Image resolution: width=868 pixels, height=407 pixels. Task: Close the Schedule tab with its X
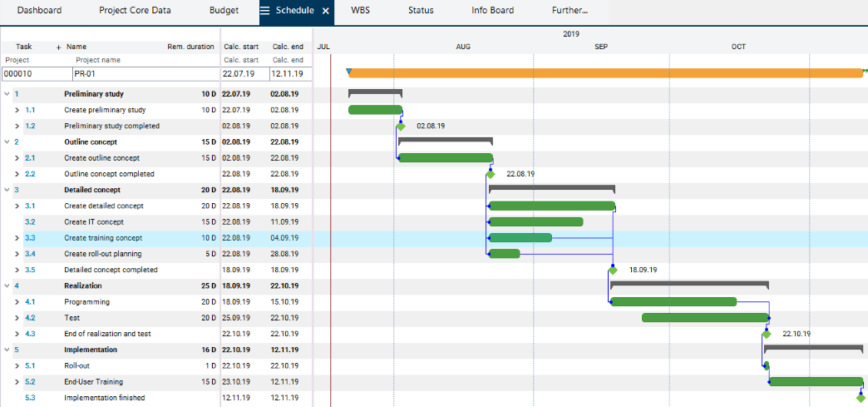click(x=326, y=11)
